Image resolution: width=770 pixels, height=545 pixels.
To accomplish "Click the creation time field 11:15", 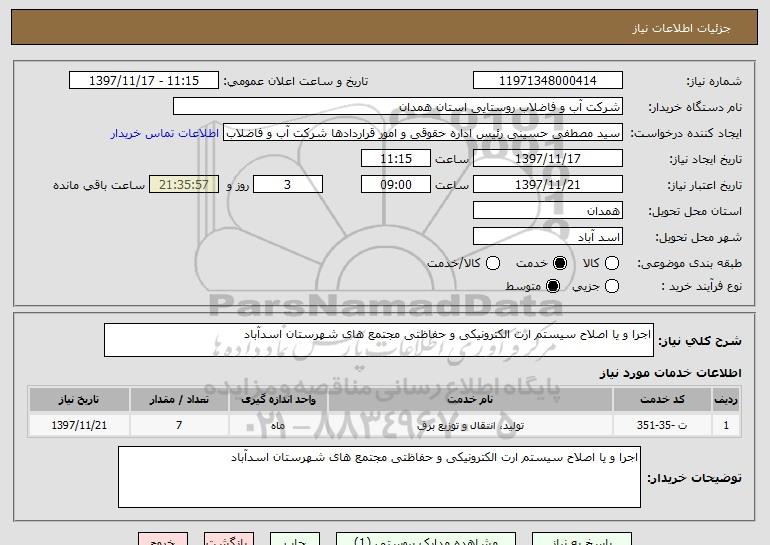I will [396, 159].
